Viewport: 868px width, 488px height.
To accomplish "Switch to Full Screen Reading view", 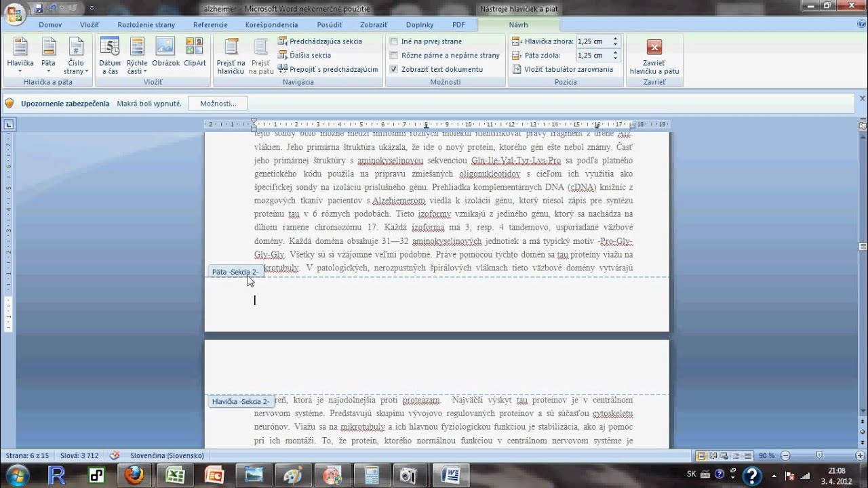I will pyautogui.click(x=713, y=455).
